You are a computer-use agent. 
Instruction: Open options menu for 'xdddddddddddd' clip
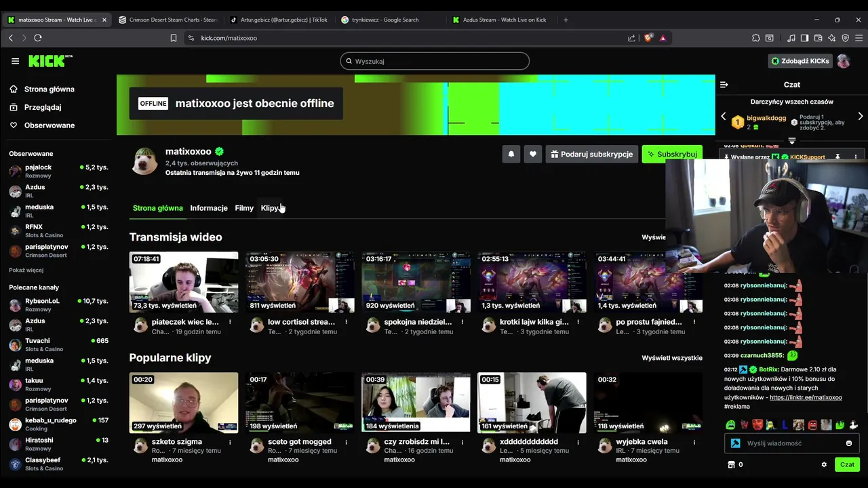(x=580, y=442)
